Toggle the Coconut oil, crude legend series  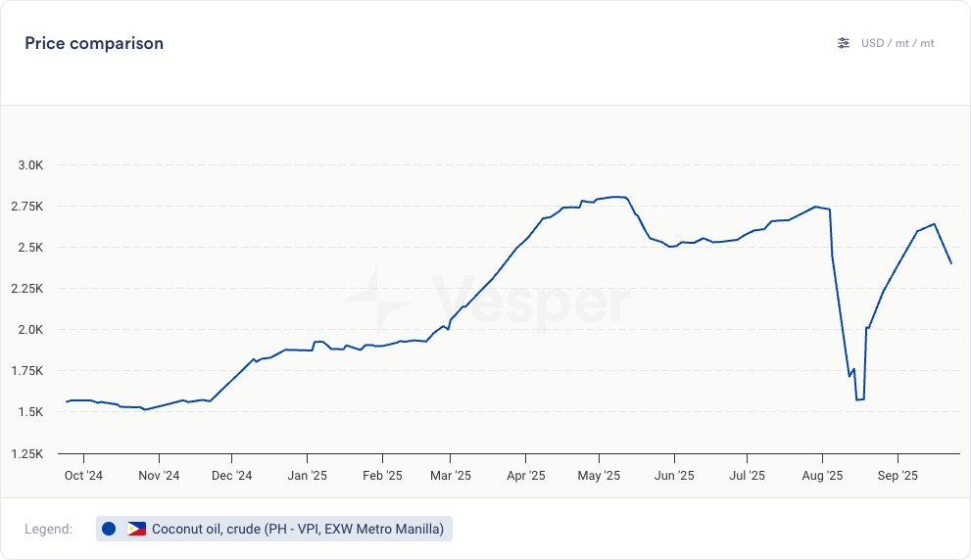pos(297,529)
